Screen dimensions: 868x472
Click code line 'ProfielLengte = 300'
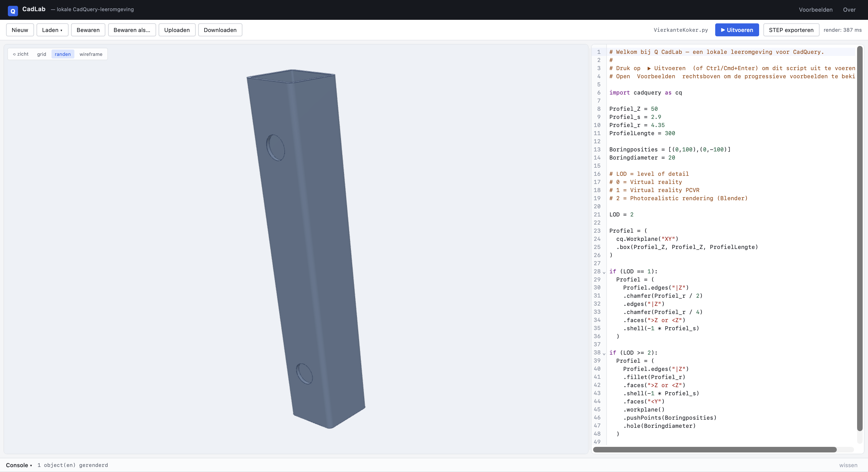[x=642, y=133]
